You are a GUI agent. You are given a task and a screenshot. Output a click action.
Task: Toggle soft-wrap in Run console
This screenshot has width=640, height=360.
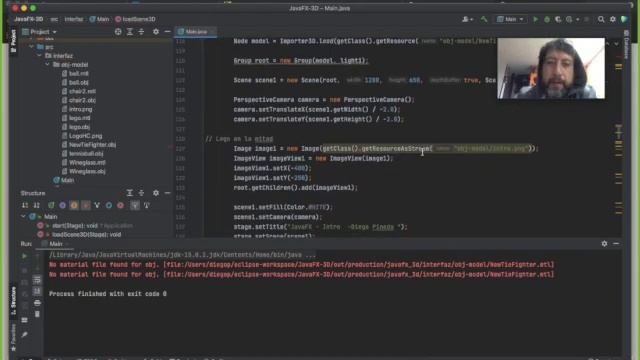(x=37, y=280)
